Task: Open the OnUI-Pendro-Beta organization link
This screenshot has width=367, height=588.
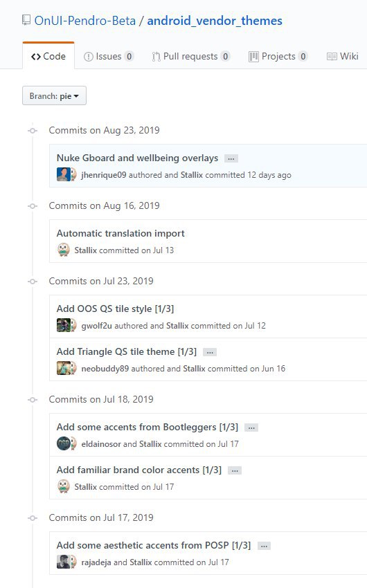Action: pos(84,20)
